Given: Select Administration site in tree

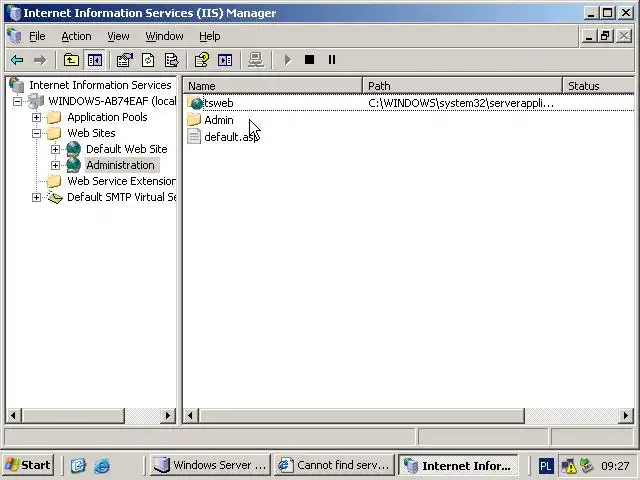Looking at the screenshot, I should [120, 165].
